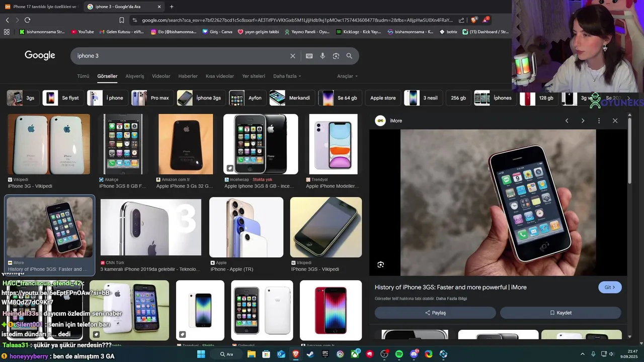Open Amazon.com.tr iPhone 3 Gs thumbnail
This screenshot has height=362, width=644.
[186, 144]
